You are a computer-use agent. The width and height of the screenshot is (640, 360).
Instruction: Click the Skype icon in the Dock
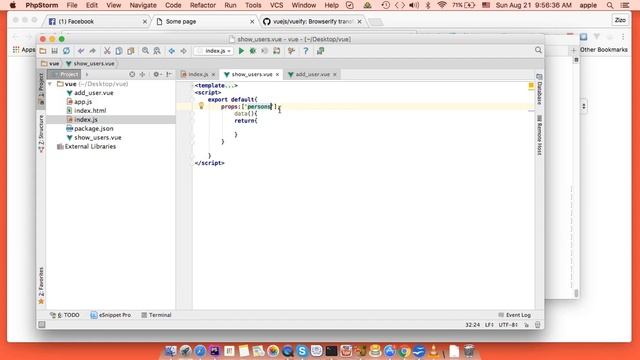pyautogui.click(x=302, y=351)
